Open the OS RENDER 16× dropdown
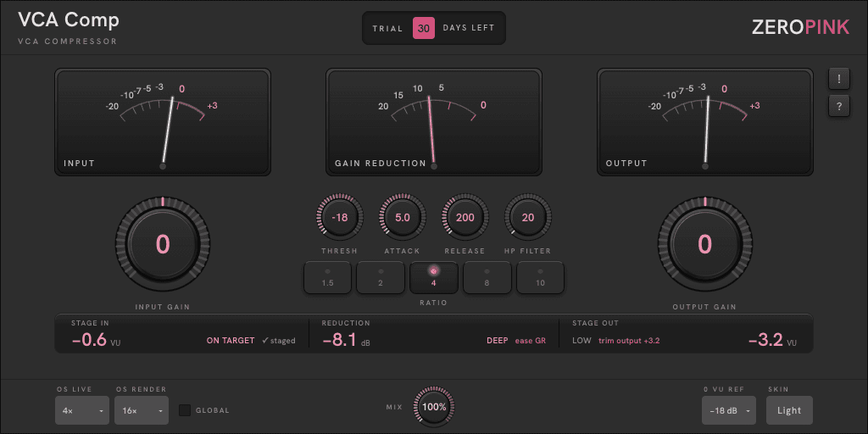This screenshot has height=434, width=868. (142, 411)
